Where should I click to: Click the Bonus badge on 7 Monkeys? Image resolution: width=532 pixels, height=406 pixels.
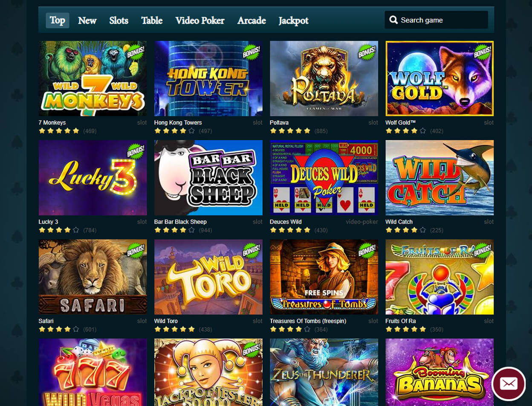click(x=136, y=52)
